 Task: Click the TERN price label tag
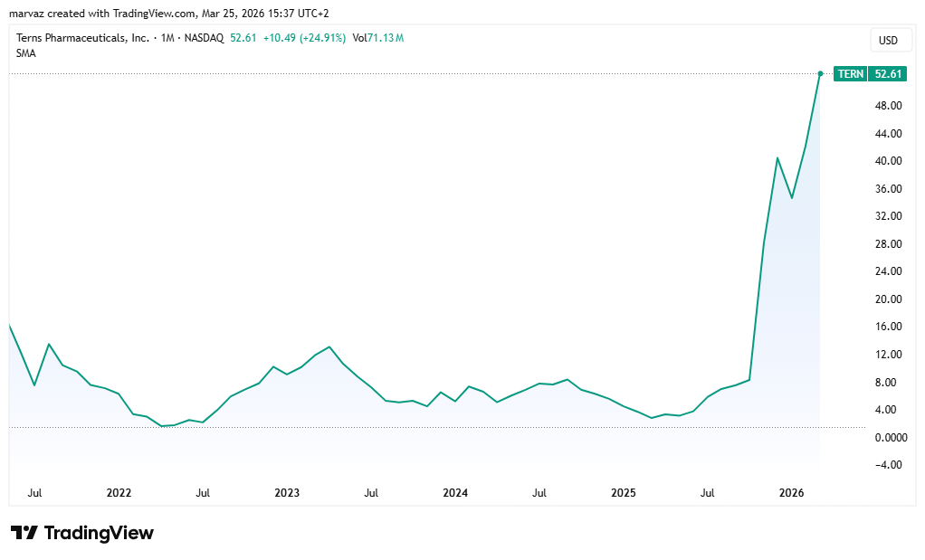tap(850, 73)
